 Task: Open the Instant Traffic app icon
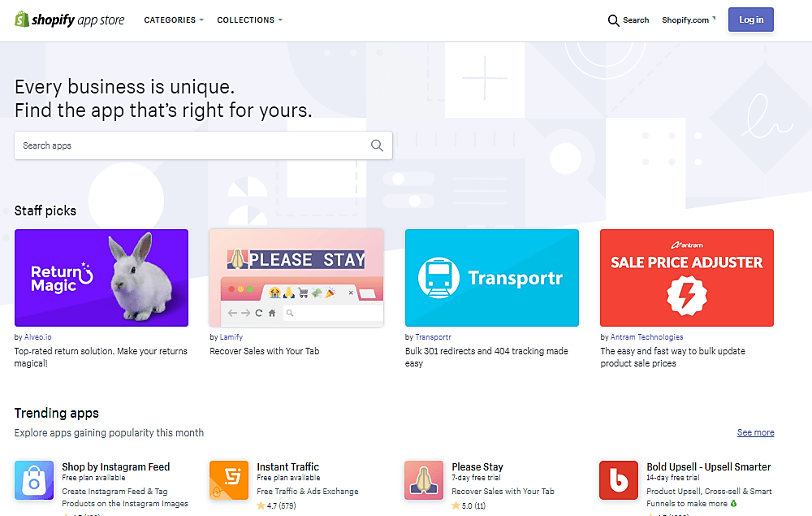(x=229, y=480)
